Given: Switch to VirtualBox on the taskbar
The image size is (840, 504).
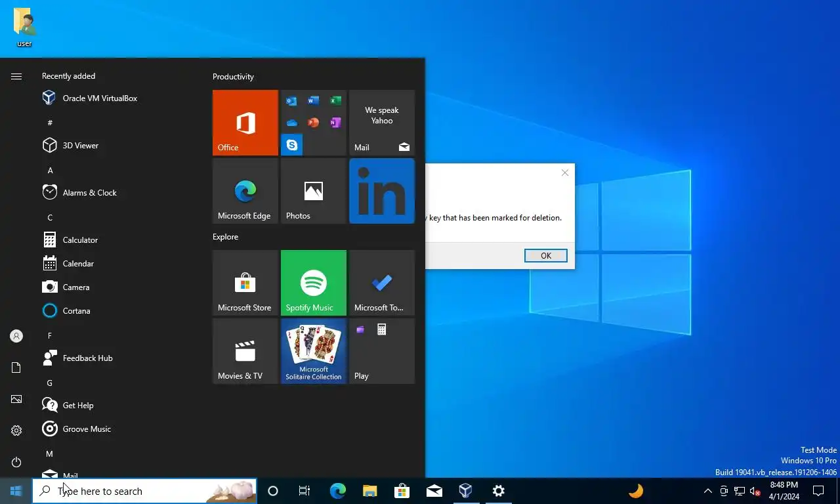Looking at the screenshot, I should point(466,491).
